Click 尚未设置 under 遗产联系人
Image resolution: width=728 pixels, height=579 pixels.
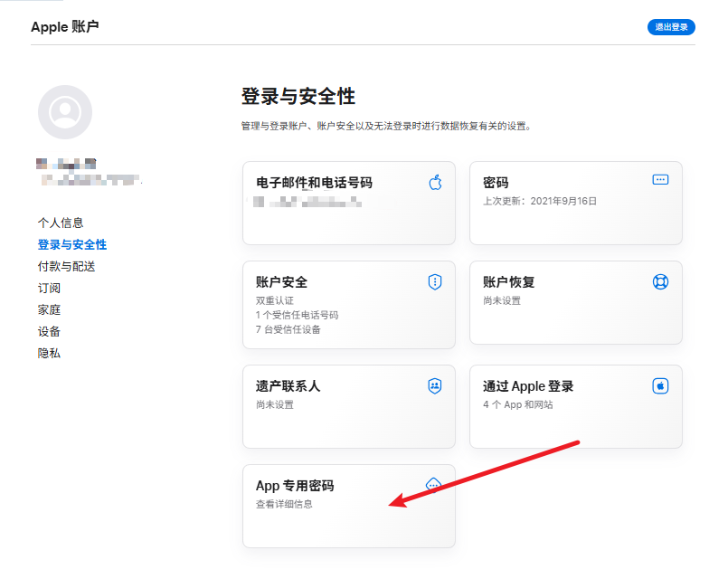pyautogui.click(x=274, y=405)
